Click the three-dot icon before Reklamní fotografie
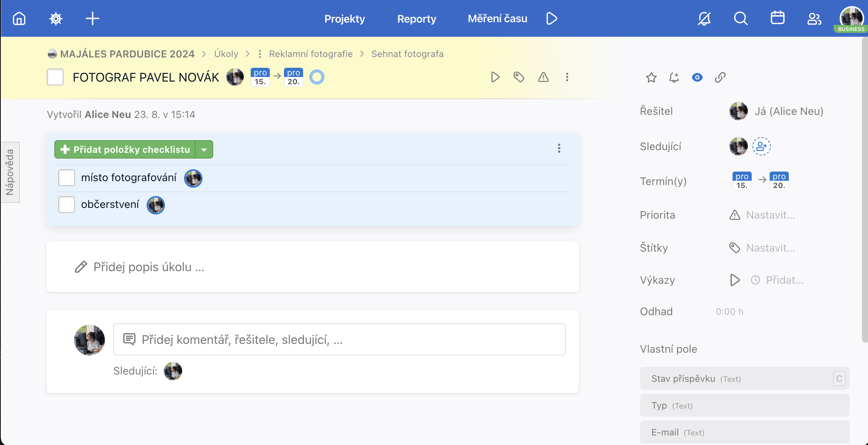The width and height of the screenshot is (868, 445). (260, 54)
